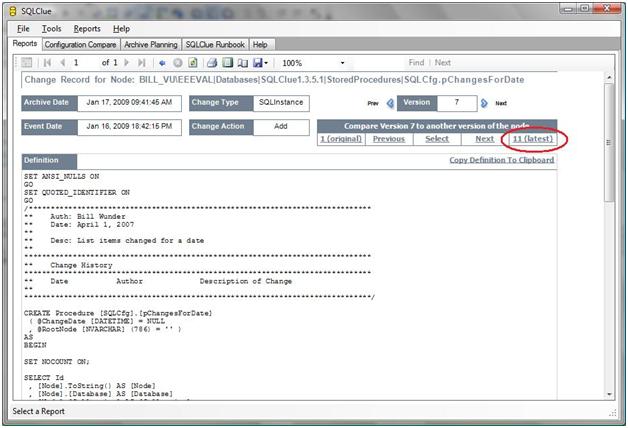Click the Event Date value
Image resolution: width=628 pixels, height=428 pixels.
[x=129, y=127]
